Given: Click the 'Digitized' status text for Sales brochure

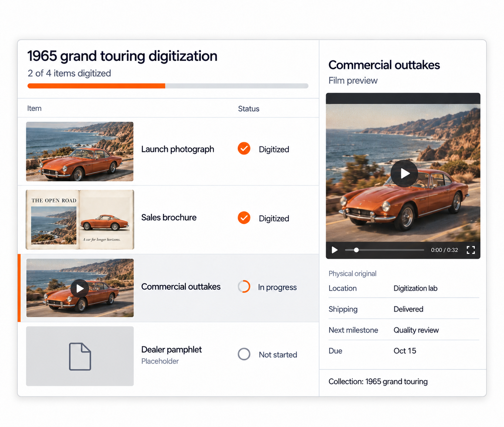Looking at the screenshot, I should coord(274,219).
